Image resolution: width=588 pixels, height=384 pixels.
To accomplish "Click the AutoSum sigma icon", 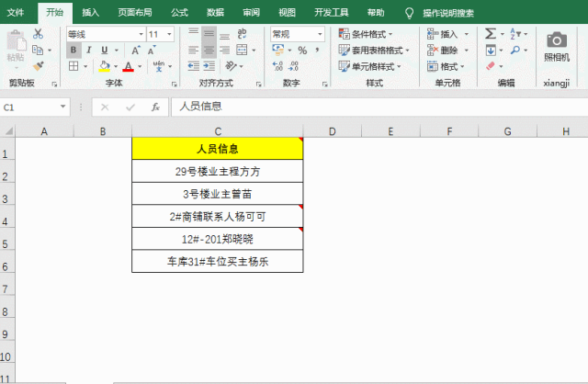I will point(490,34).
